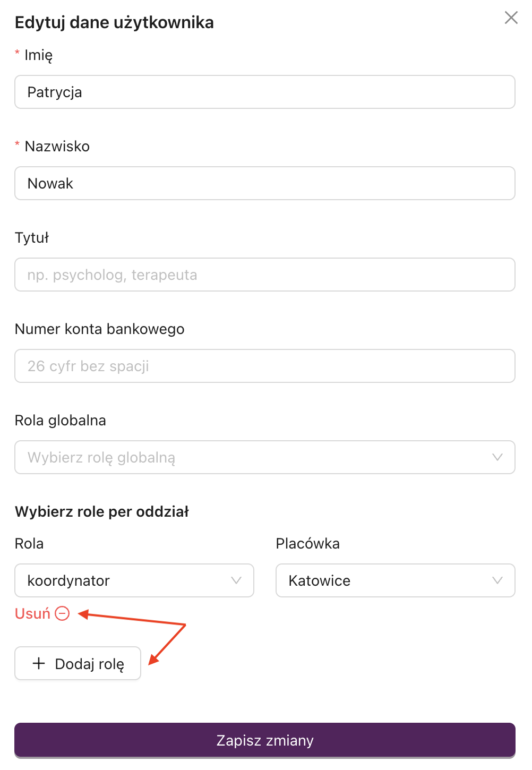Click the X icon to close the dialog
This screenshot has height=770, width=532.
[x=511, y=18]
